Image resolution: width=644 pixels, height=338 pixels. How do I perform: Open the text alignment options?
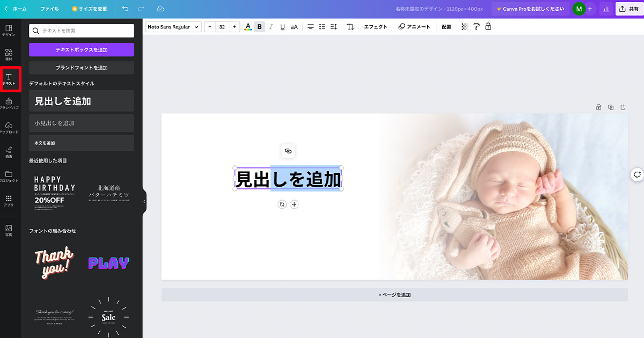click(311, 26)
